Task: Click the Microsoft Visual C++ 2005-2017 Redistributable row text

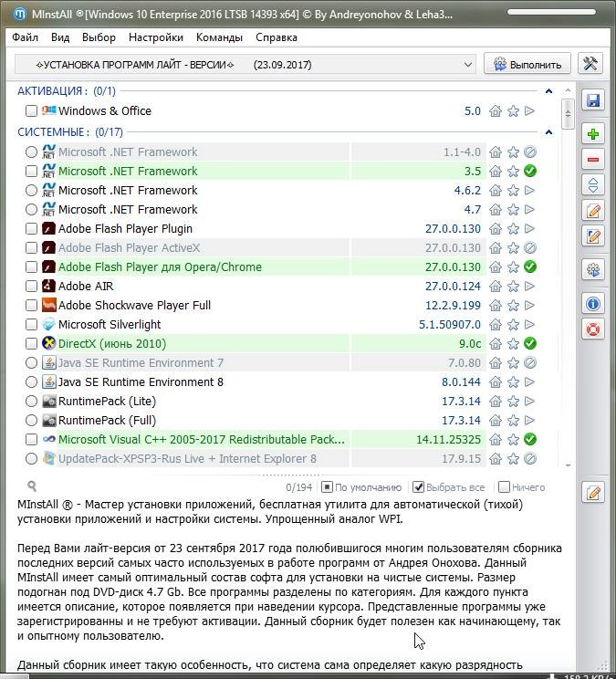Action: 202,440
